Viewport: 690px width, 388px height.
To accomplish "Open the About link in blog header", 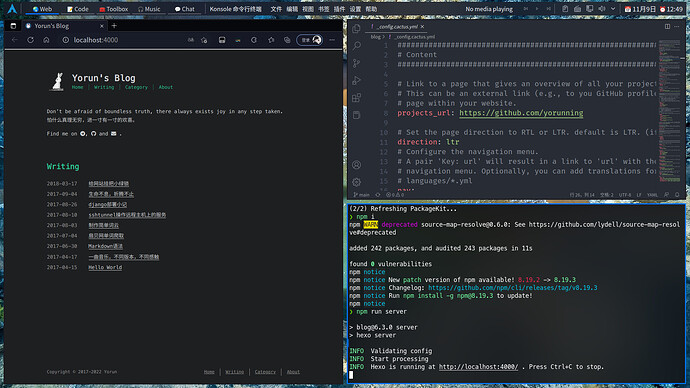I will point(166,87).
